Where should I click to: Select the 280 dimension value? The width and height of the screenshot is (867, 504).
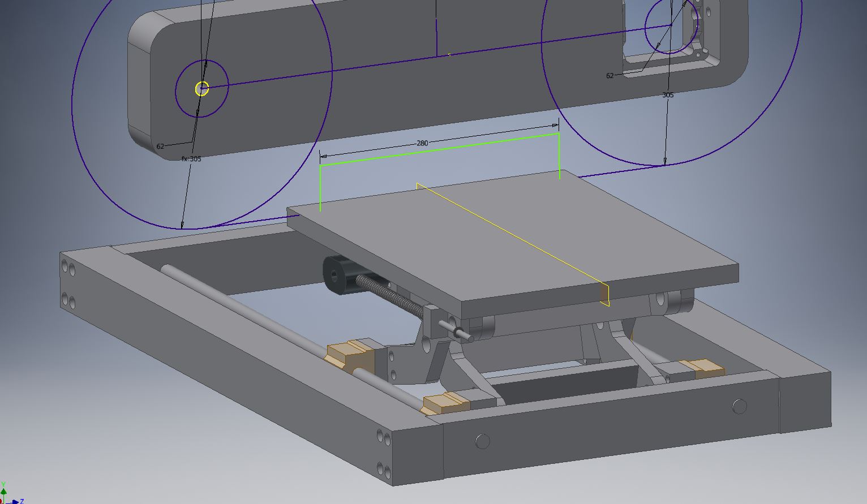coord(422,143)
